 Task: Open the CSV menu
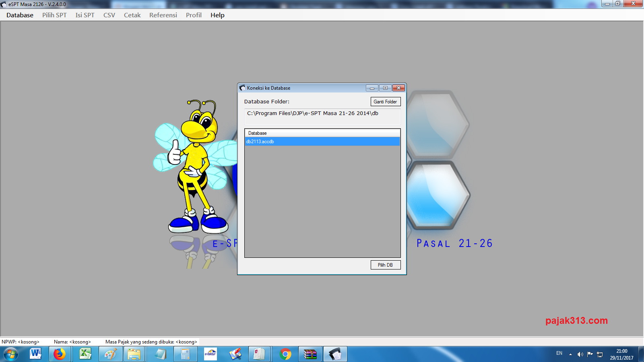(109, 15)
